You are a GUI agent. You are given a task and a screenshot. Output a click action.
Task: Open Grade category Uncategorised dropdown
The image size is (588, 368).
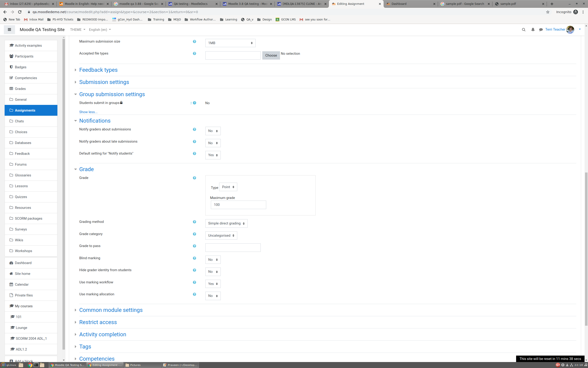pos(221,236)
